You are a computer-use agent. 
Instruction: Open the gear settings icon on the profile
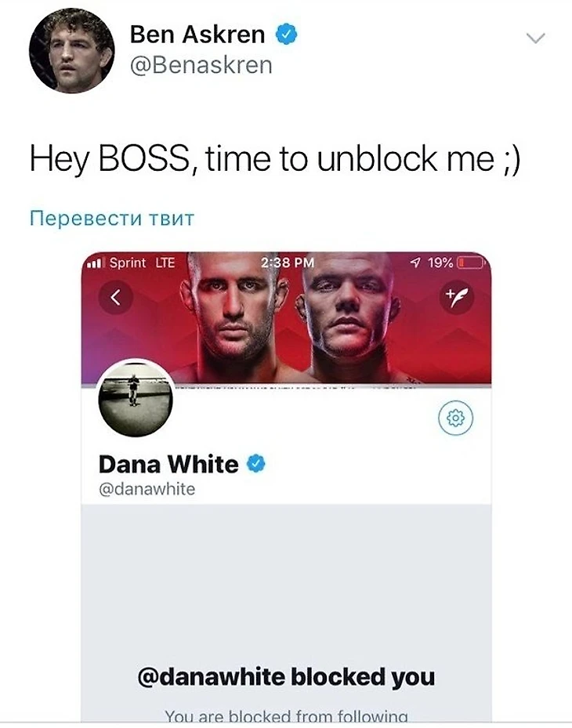(455, 418)
